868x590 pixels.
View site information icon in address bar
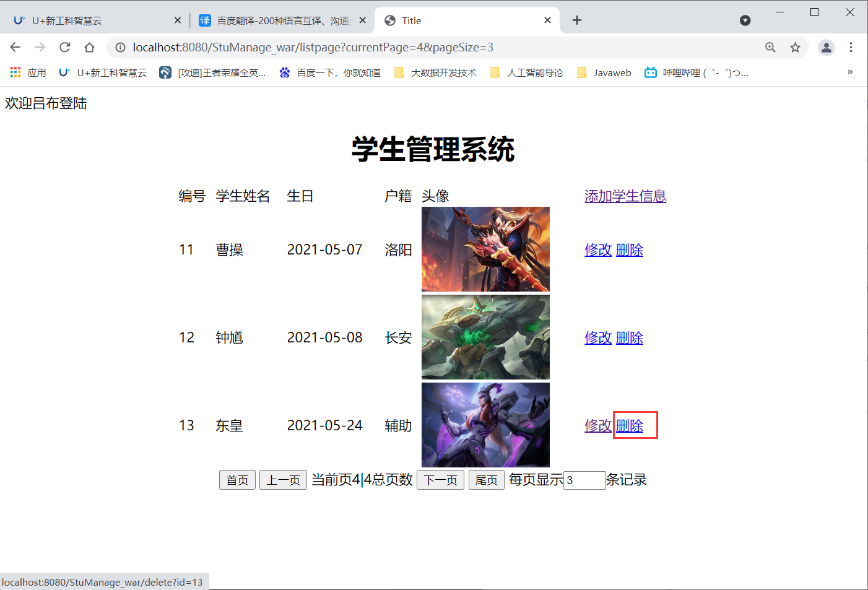click(x=121, y=47)
